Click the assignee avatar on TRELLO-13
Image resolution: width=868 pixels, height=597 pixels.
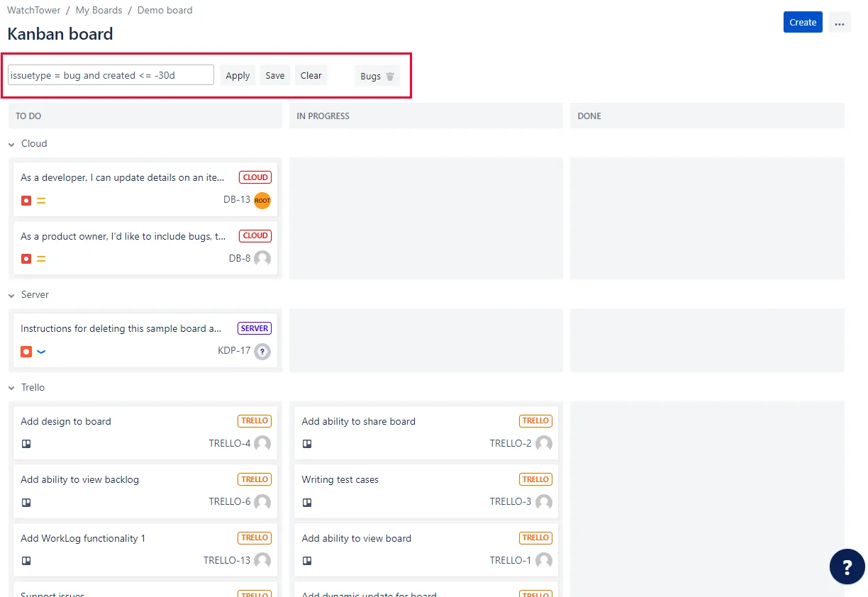pyautogui.click(x=262, y=560)
